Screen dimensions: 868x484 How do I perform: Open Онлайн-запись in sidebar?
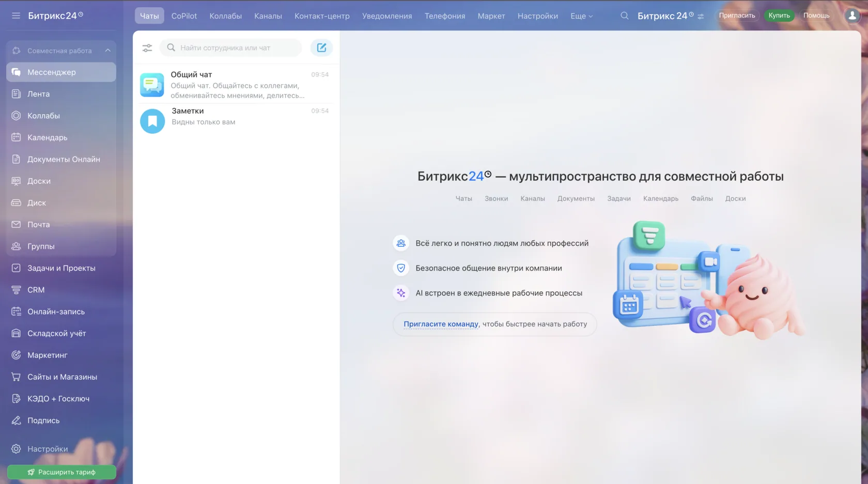(61, 311)
